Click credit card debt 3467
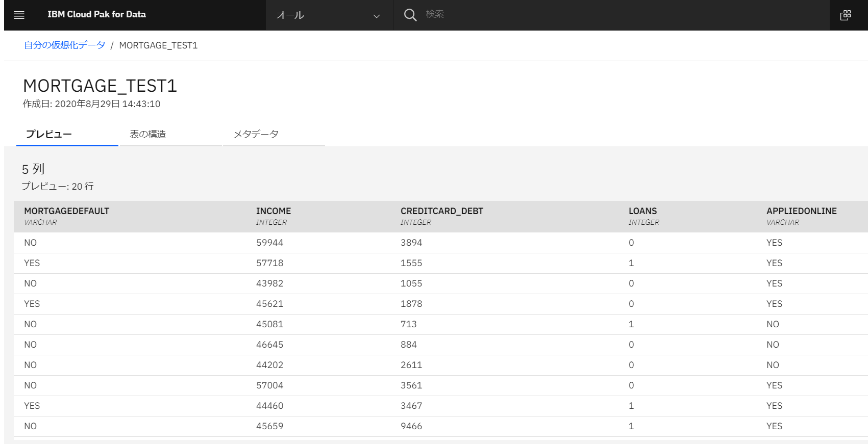This screenshot has width=868, height=444. coord(411,406)
